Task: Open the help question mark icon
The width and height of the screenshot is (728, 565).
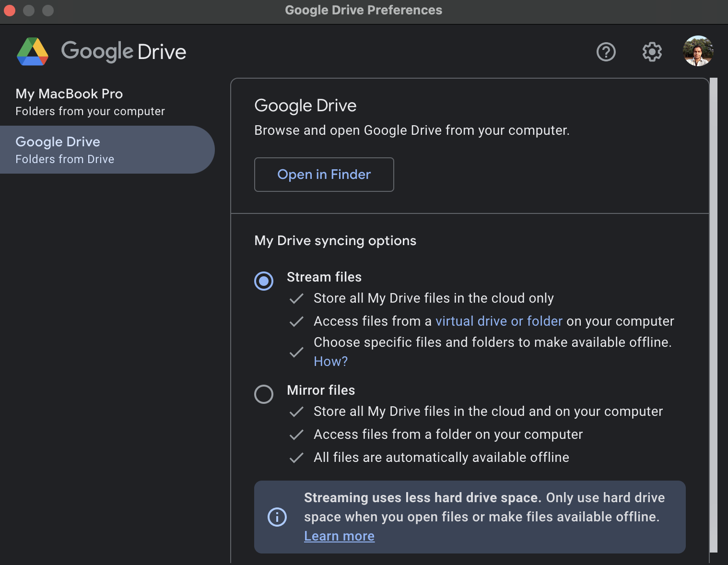Action: coord(606,52)
